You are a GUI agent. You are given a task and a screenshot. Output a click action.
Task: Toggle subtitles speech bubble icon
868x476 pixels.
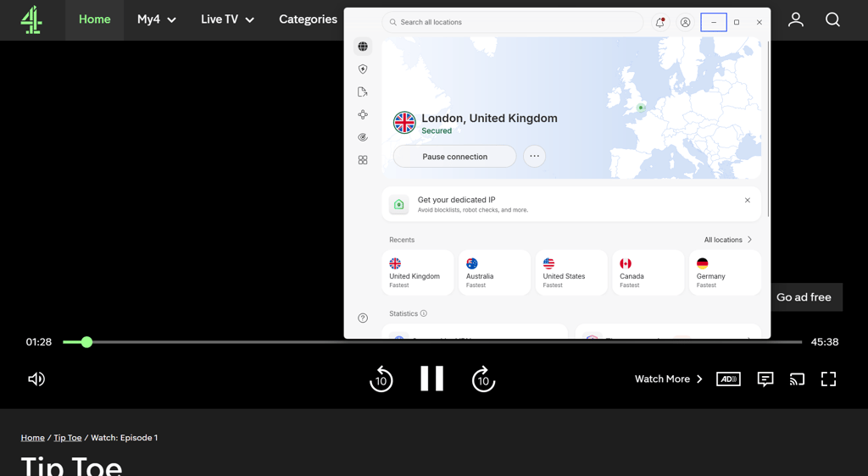(765, 379)
